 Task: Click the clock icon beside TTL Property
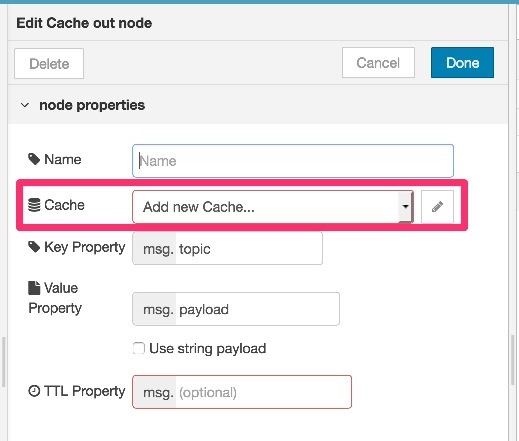point(34,391)
